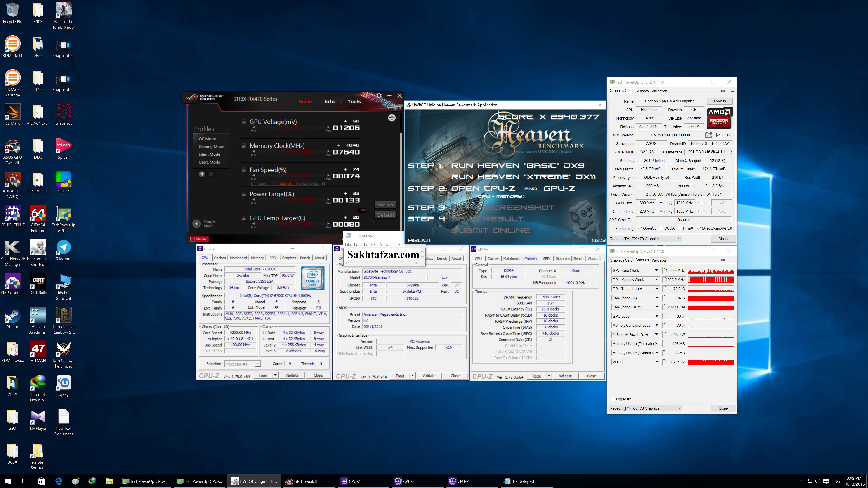Open 3DMark 11 desktop icon

tap(12, 47)
